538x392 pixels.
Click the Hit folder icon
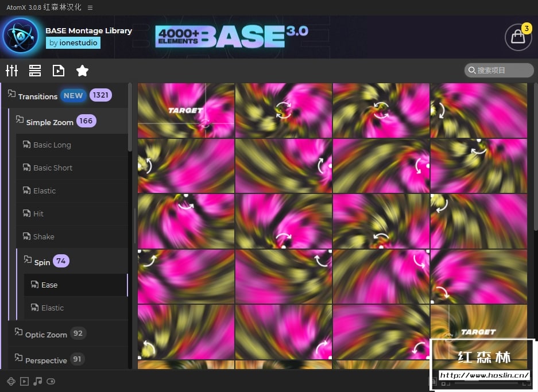click(x=26, y=214)
